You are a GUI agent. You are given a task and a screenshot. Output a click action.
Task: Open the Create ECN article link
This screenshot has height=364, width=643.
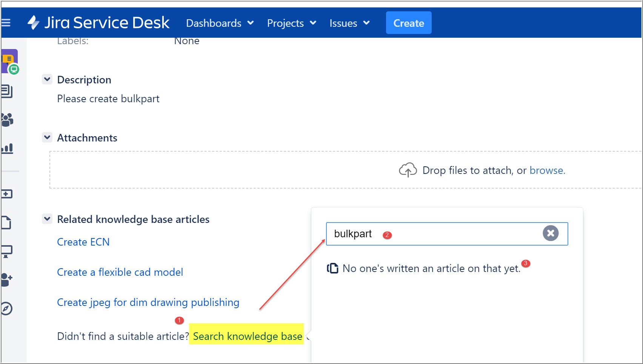[83, 242]
